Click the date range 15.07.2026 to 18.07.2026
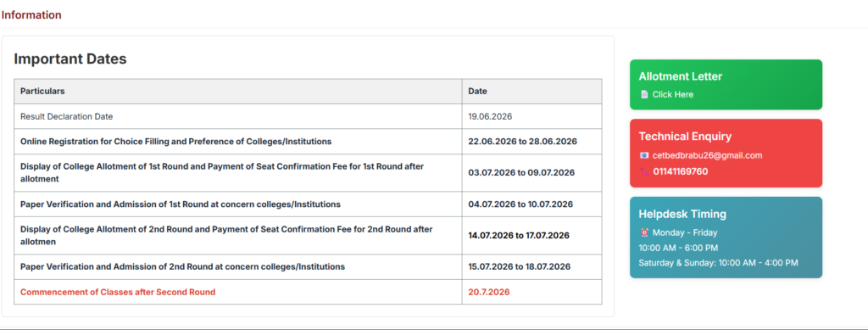The width and height of the screenshot is (868, 330). point(520,267)
